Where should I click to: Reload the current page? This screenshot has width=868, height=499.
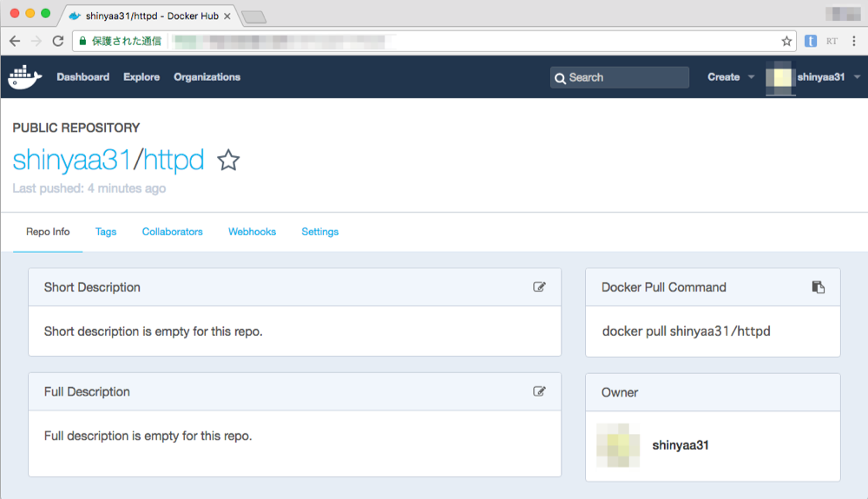click(57, 41)
